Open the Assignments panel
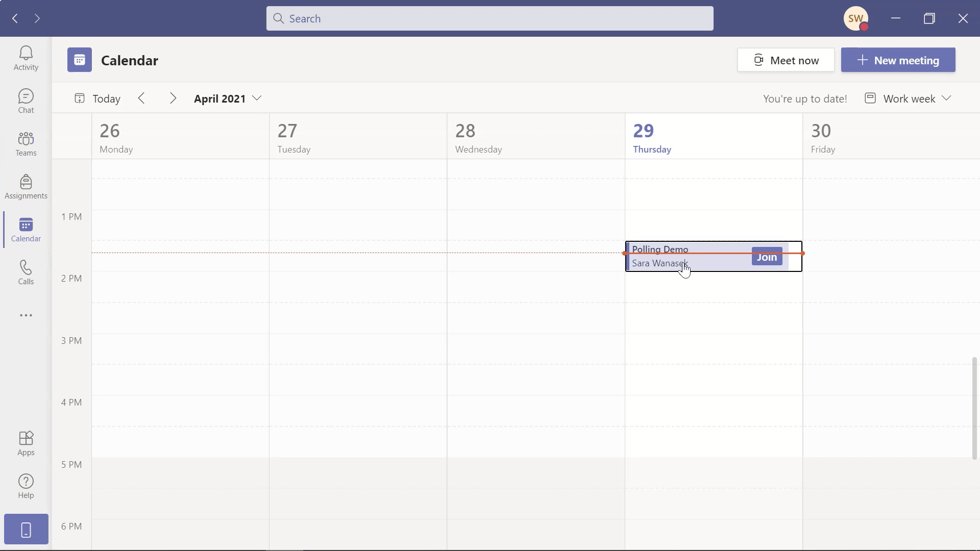Image resolution: width=980 pixels, height=551 pixels. click(26, 186)
